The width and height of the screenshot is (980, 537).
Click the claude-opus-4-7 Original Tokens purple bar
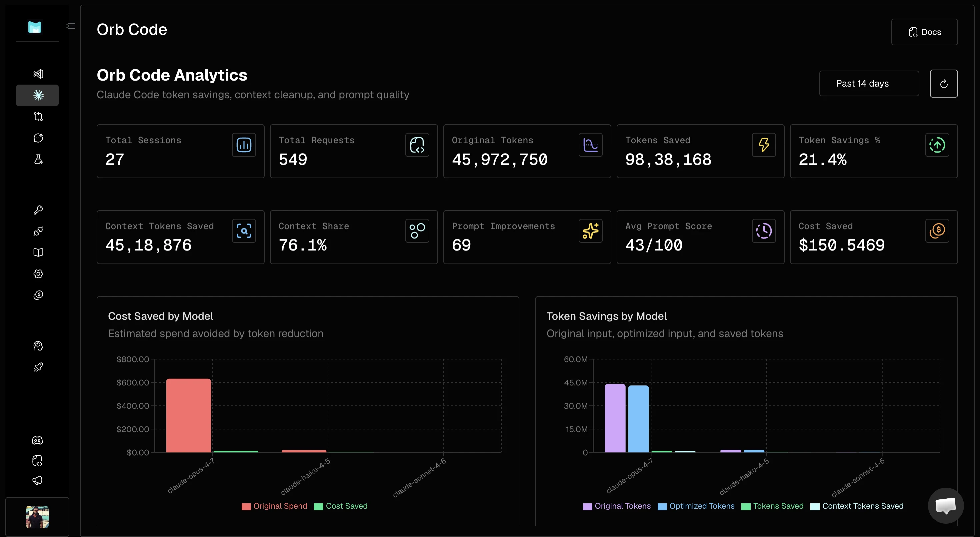[615, 418]
